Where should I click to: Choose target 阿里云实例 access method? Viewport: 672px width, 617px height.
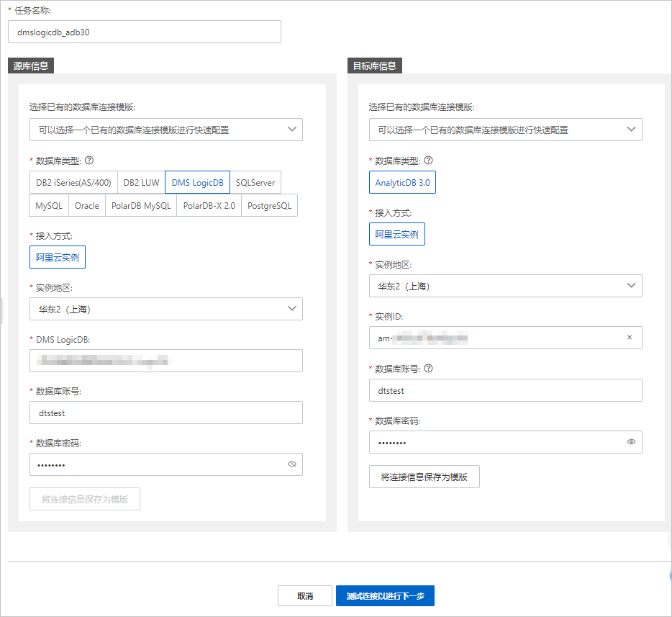397,234
